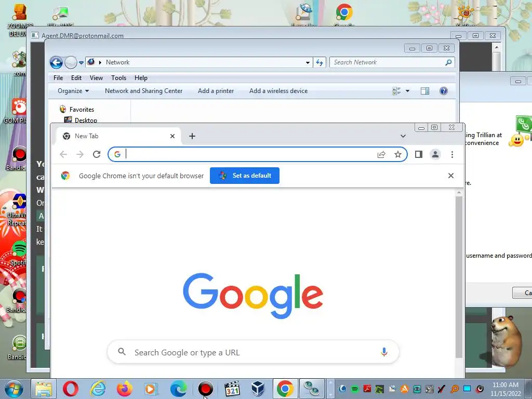Toggle the Explorer preview pane
The width and height of the screenshot is (532, 399).
pos(425,91)
